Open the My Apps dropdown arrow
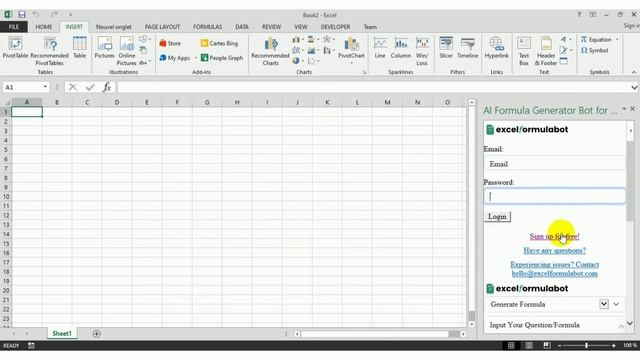640x360 pixels. pyautogui.click(x=196, y=58)
